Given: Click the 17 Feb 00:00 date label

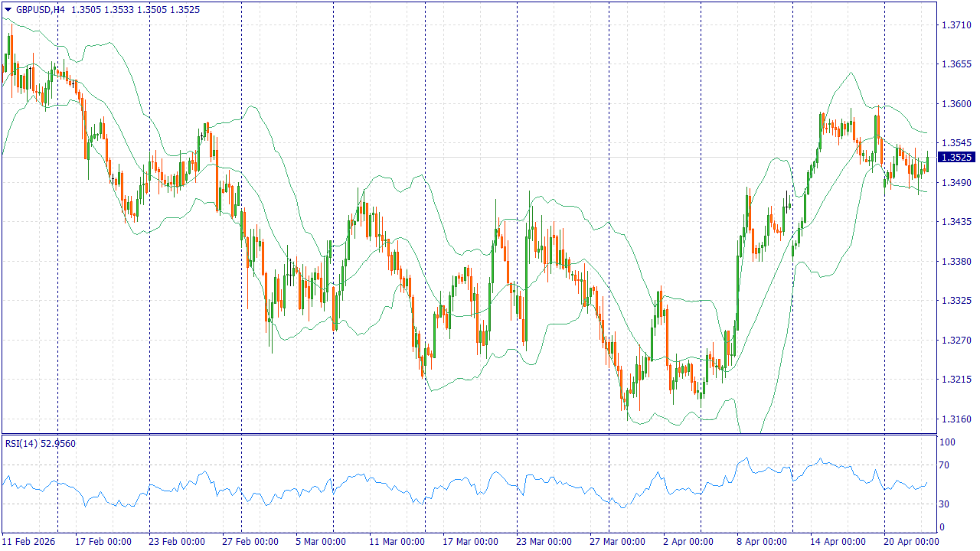Looking at the screenshot, I should 103,542.
